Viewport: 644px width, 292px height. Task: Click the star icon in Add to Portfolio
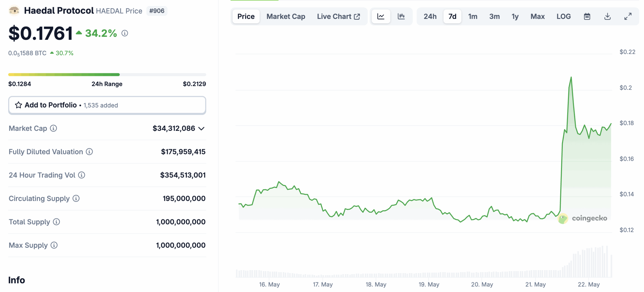click(x=18, y=105)
